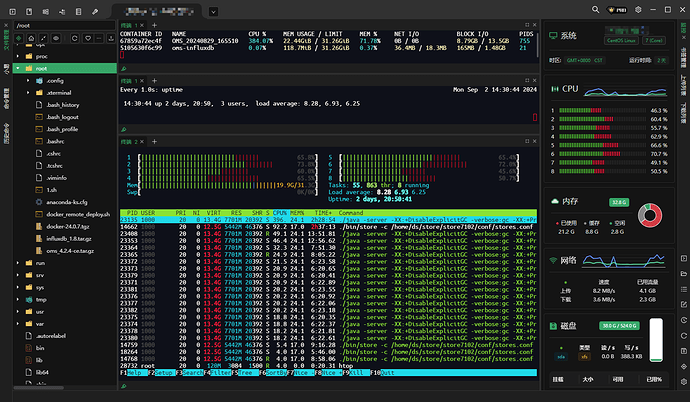This screenshot has height=402, width=690.
Task: Switch to the uptime pane terminal tab
Action: point(129,81)
